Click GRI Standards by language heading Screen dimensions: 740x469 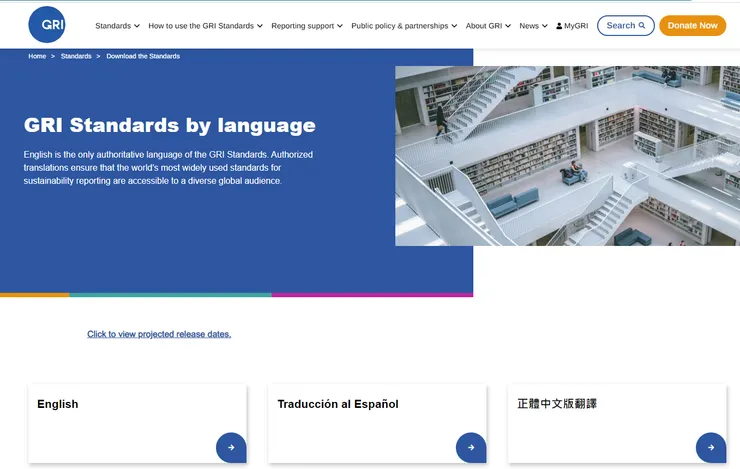click(169, 126)
